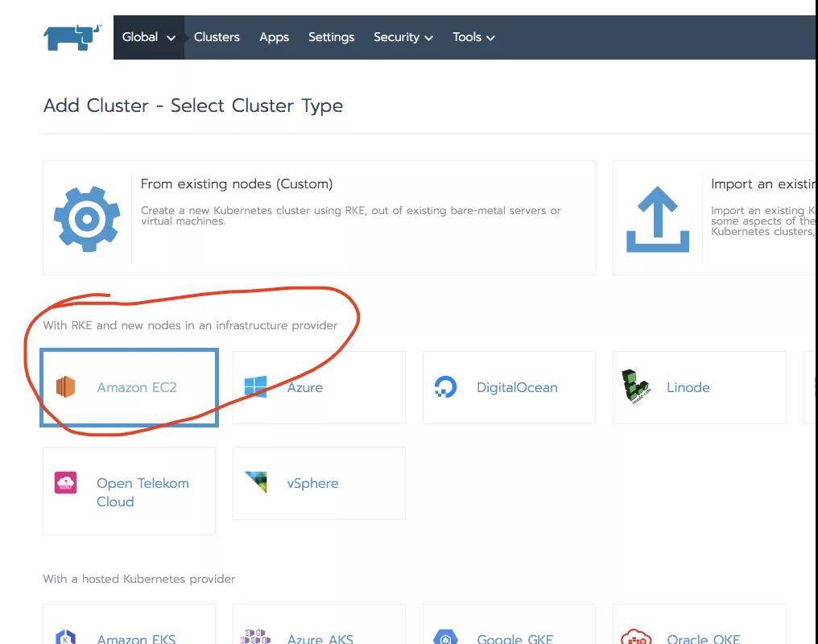818x644 pixels.
Task: Click the Azure Windows logo icon
Action: 256,387
